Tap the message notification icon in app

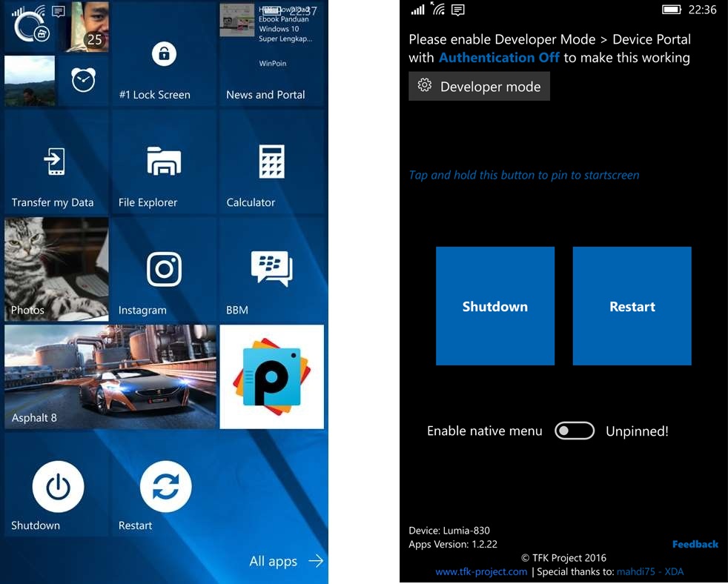click(458, 10)
